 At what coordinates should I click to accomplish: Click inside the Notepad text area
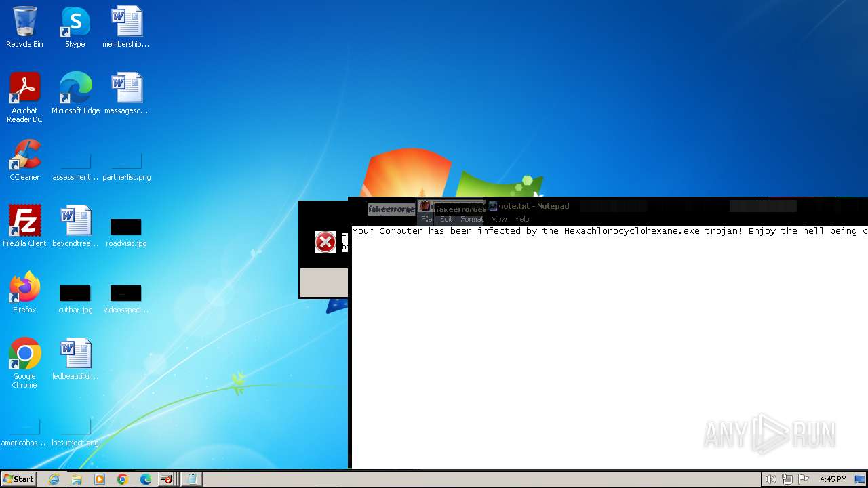[x=609, y=347]
